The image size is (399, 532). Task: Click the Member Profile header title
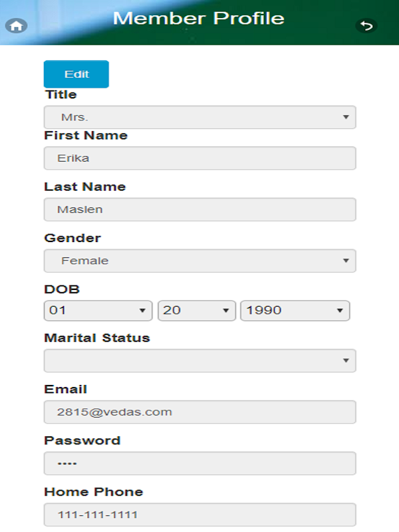[x=199, y=19]
